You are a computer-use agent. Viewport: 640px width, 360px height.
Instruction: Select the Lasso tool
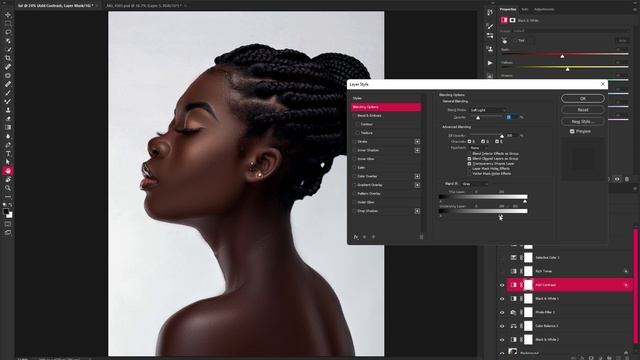[x=8, y=32]
